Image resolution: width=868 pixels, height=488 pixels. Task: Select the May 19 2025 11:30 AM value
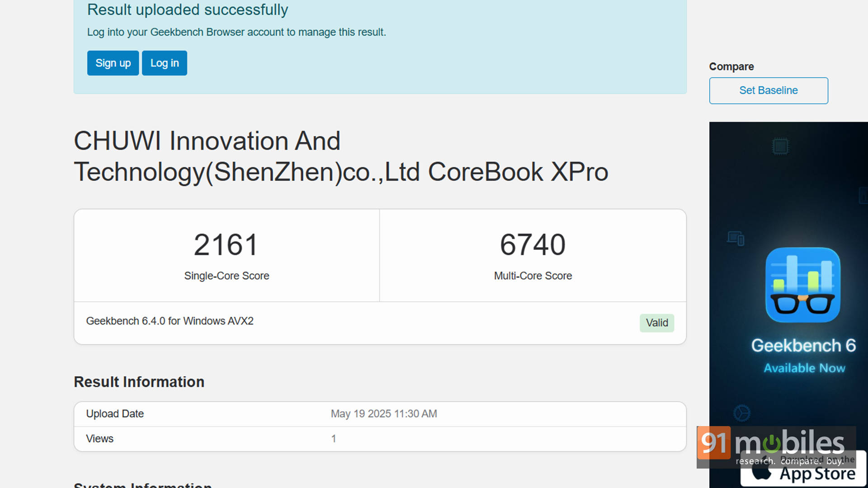click(x=384, y=414)
